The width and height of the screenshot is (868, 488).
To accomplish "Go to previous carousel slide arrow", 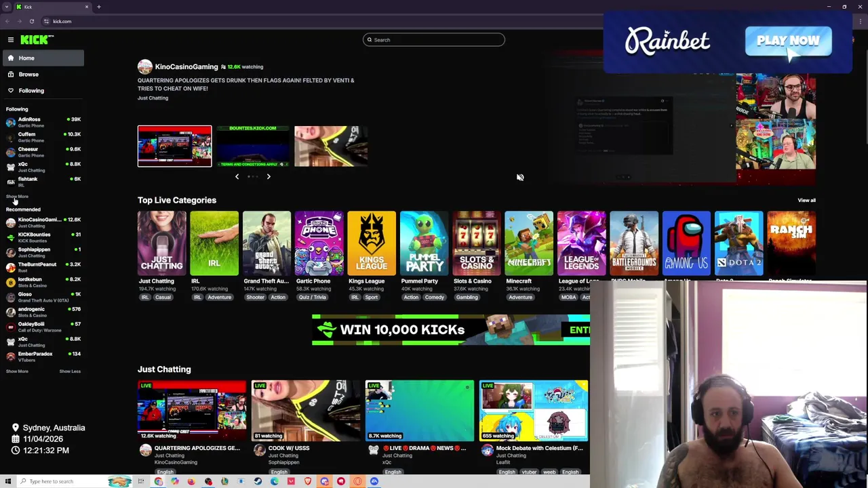I will point(237,177).
